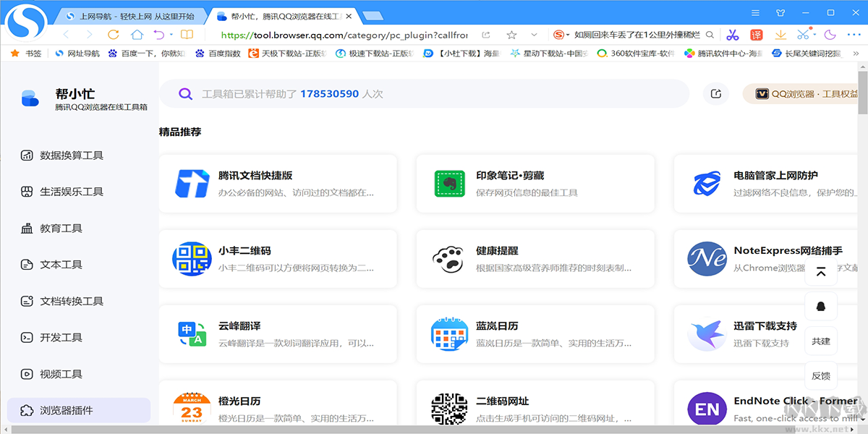Open the 百度指数 bookmark

tap(218, 53)
